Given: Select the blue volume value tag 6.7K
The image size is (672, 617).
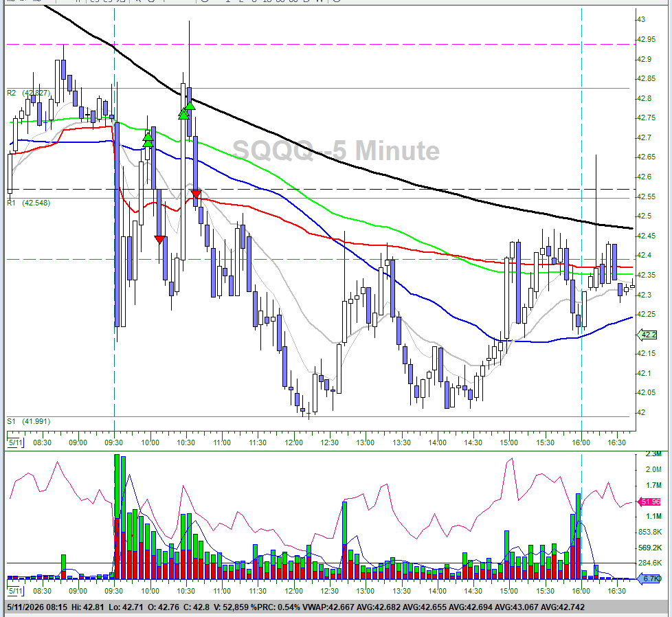Looking at the screenshot, I should point(650,579).
